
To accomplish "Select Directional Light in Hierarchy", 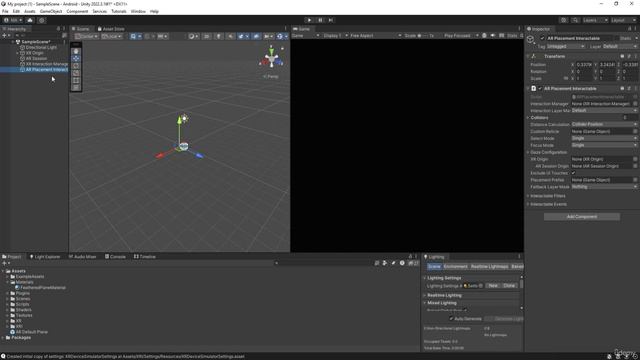I will [x=41, y=47].
